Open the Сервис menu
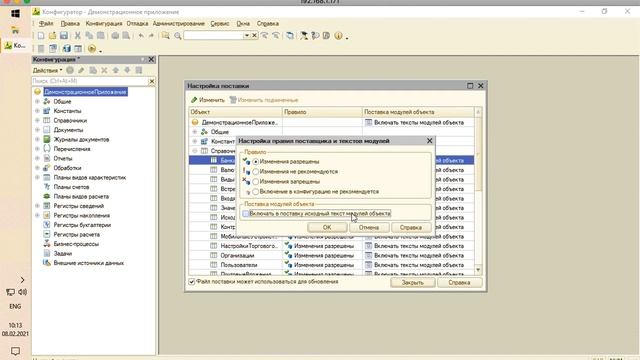The image size is (640, 360). coord(220,24)
